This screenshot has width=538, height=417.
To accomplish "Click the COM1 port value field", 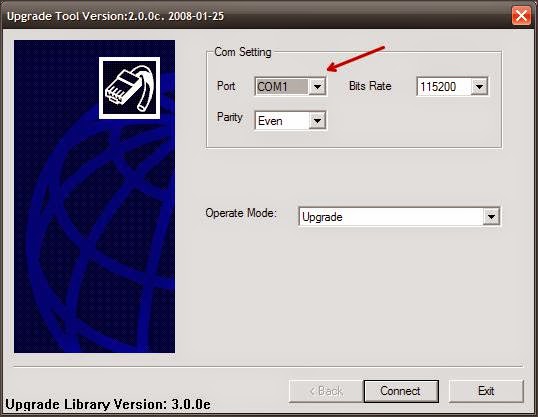I will (282, 86).
